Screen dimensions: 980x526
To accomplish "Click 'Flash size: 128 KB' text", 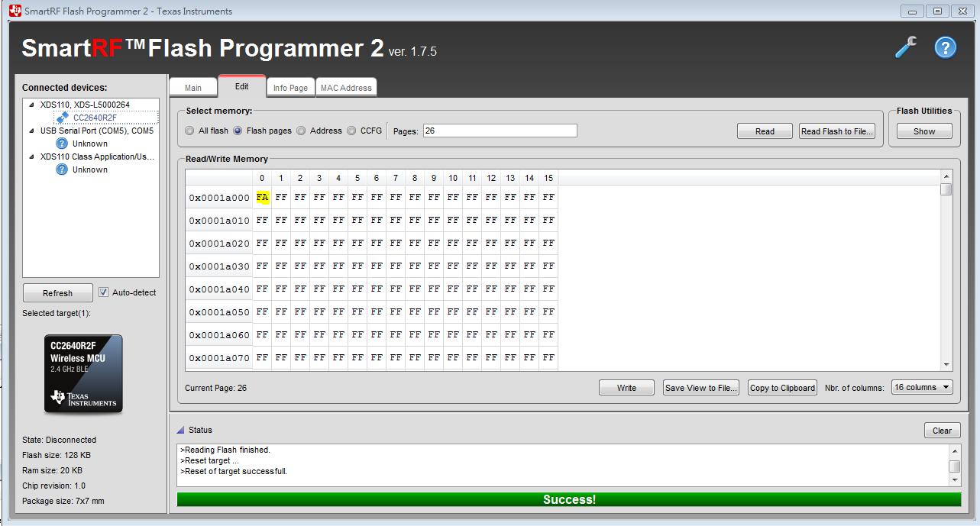I will (57, 455).
